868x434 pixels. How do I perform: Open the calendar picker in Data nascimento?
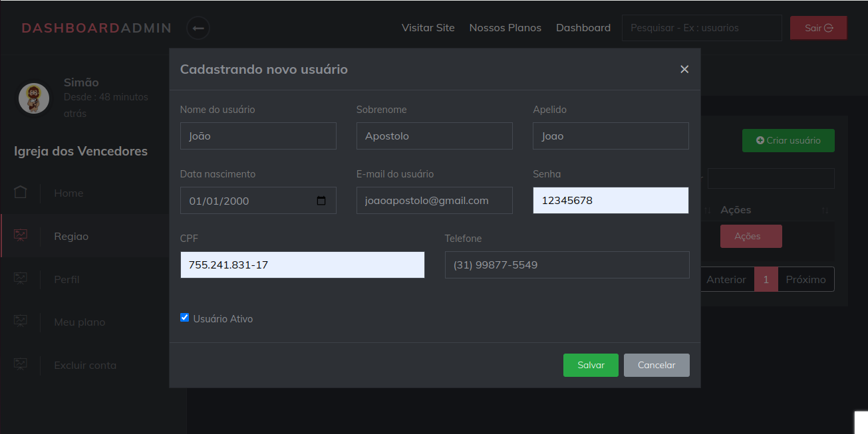tap(321, 201)
